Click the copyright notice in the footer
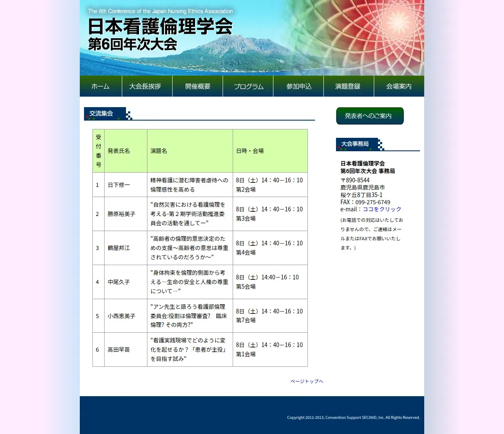This screenshot has width=504, height=434. point(353,418)
